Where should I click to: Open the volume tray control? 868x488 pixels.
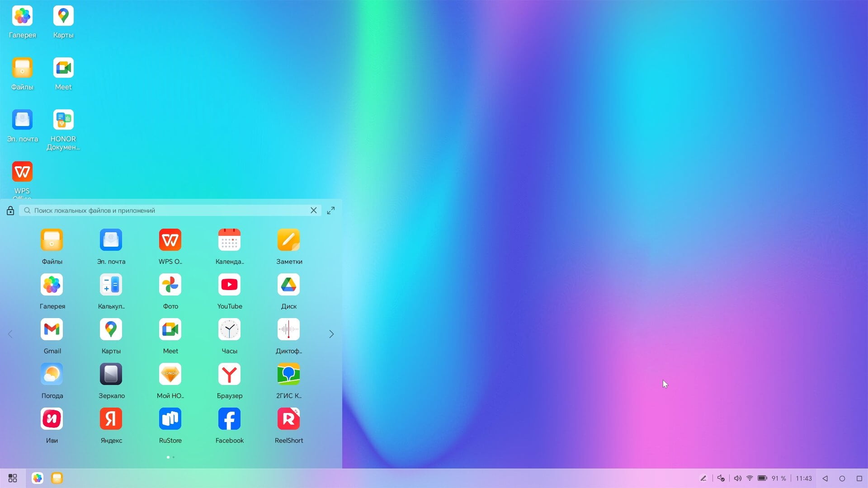[x=737, y=478]
